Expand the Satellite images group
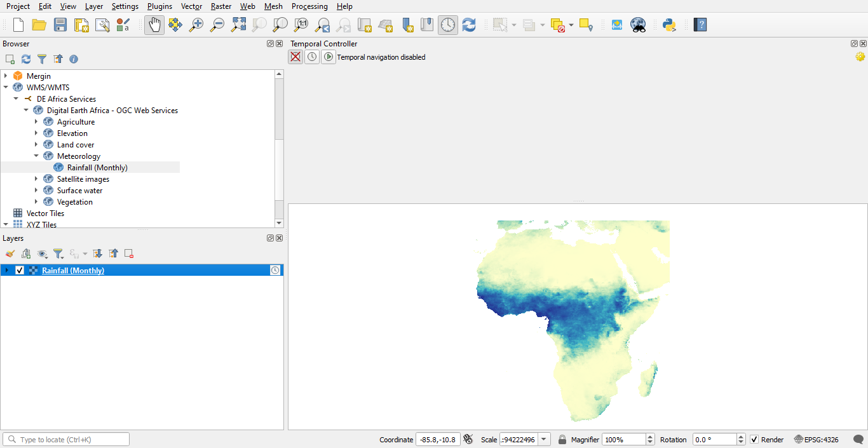 [x=37, y=179]
